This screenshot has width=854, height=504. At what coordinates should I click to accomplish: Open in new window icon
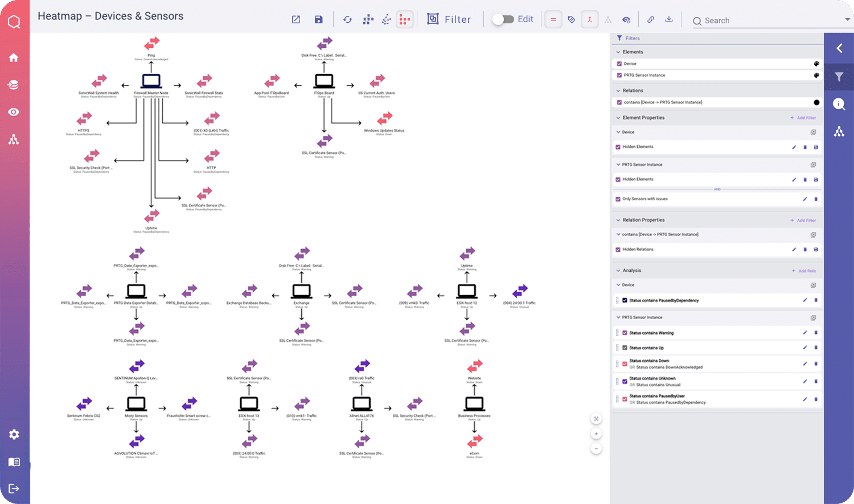pos(296,20)
